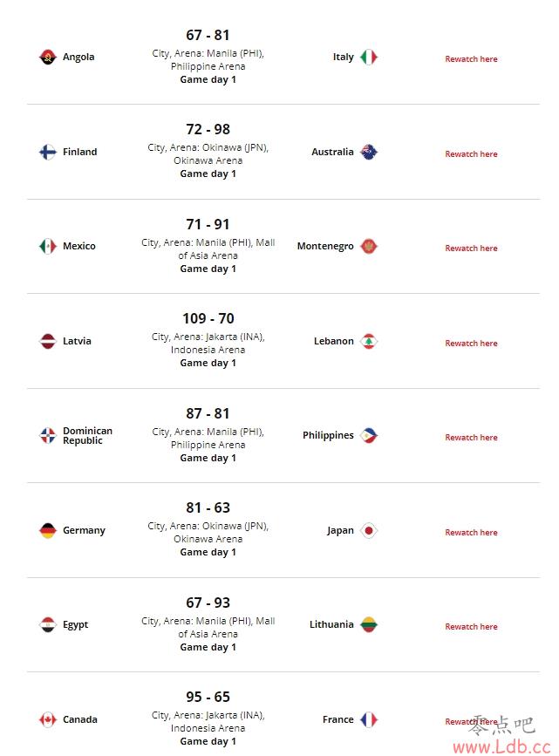
Task: Click the Philippines flag icon
Action: click(x=369, y=435)
